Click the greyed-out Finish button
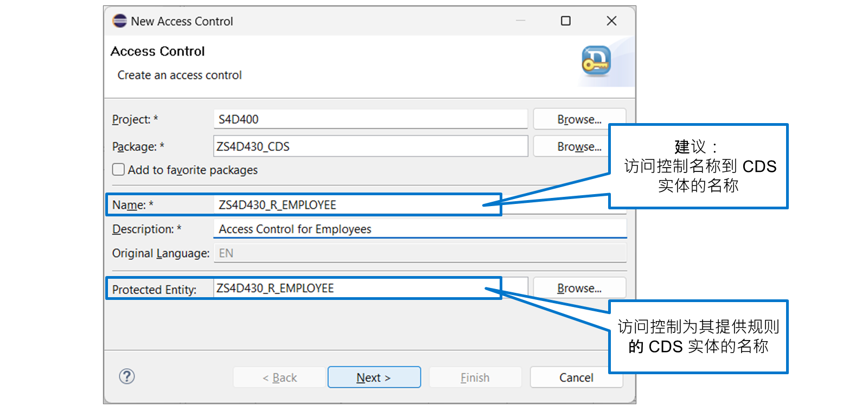The width and height of the screenshot is (868, 410). point(475,377)
